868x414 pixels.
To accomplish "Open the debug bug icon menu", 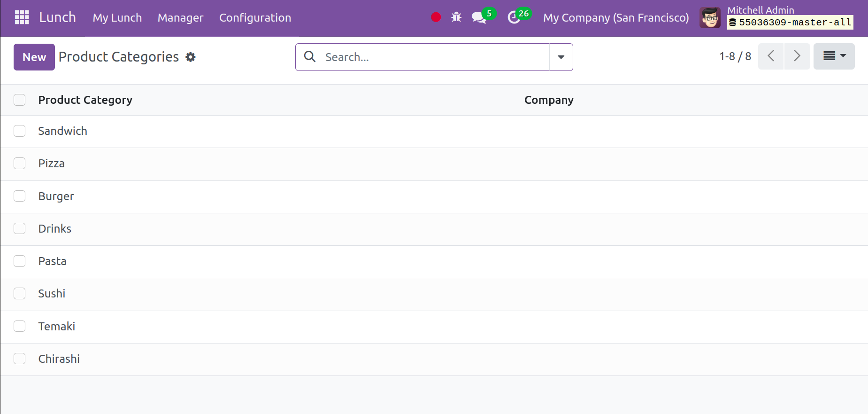I will pyautogui.click(x=456, y=17).
